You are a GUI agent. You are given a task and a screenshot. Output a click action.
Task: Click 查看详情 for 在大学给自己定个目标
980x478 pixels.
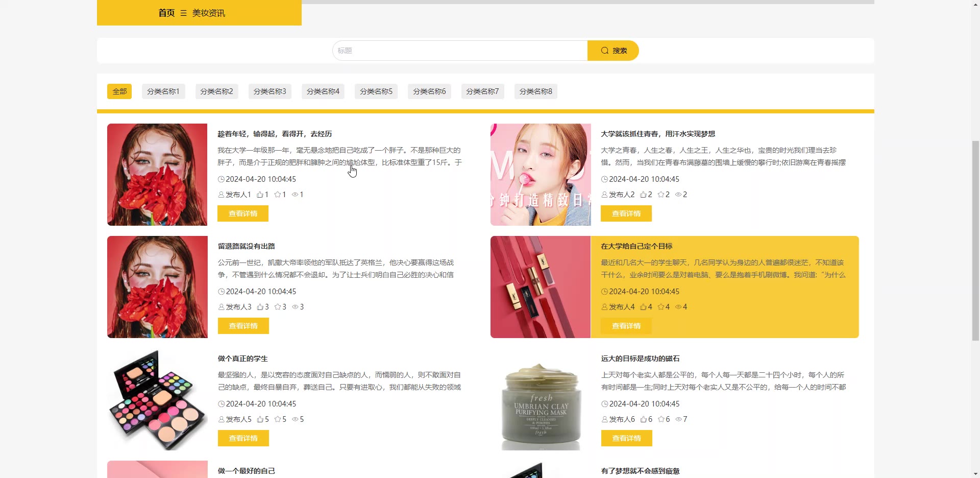pyautogui.click(x=626, y=326)
